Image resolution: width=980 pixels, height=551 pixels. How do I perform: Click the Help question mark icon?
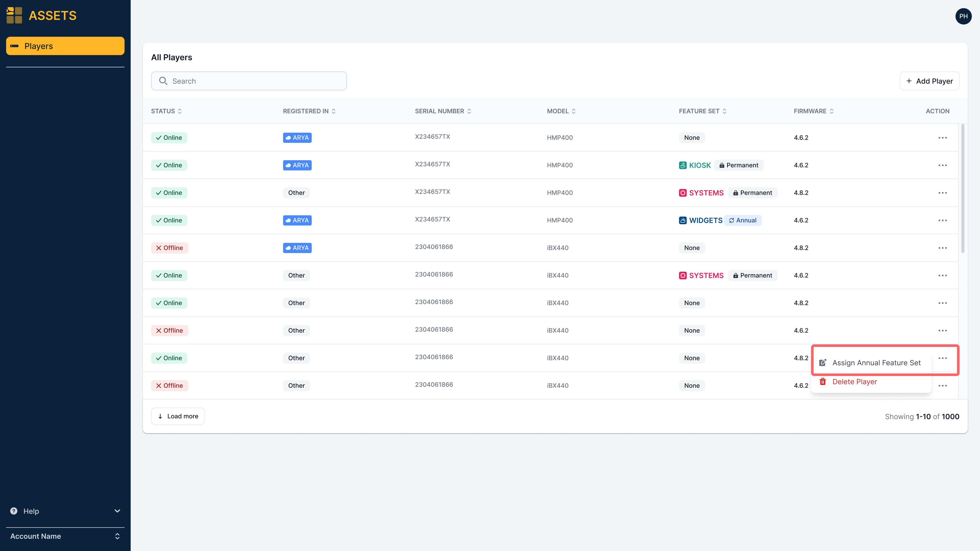(14, 511)
